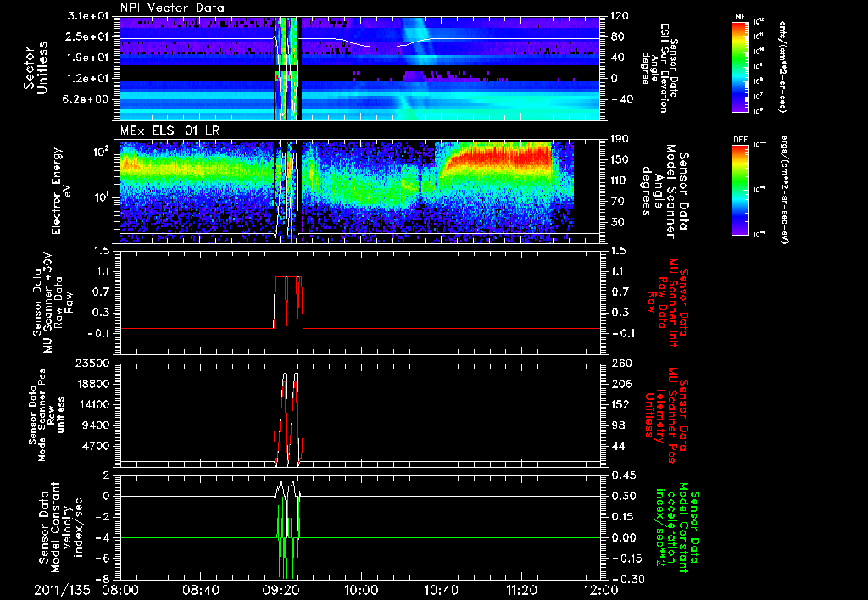868x600 pixels.
Task: Click the 0.45 acceleration tick label
Action: (x=622, y=475)
